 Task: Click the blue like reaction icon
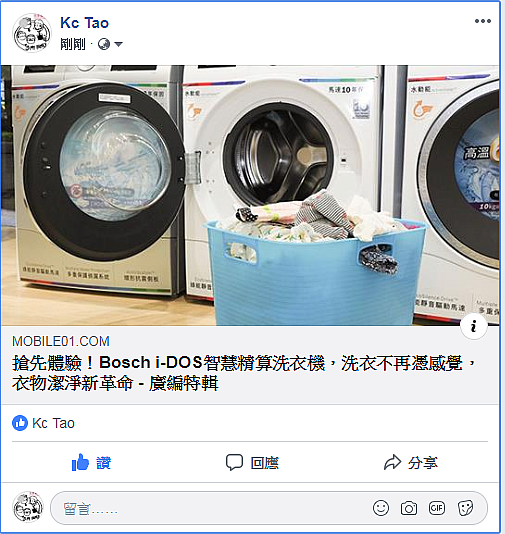pyautogui.click(x=20, y=423)
